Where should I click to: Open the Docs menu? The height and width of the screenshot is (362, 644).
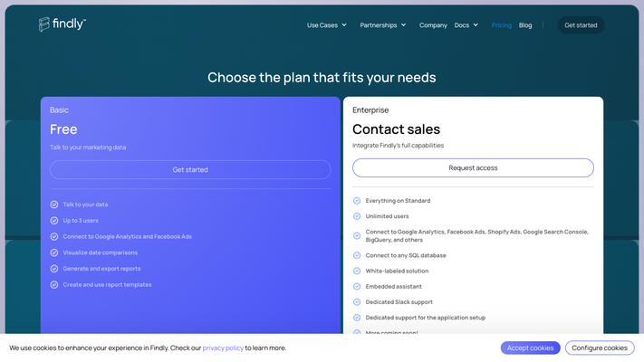pos(466,25)
